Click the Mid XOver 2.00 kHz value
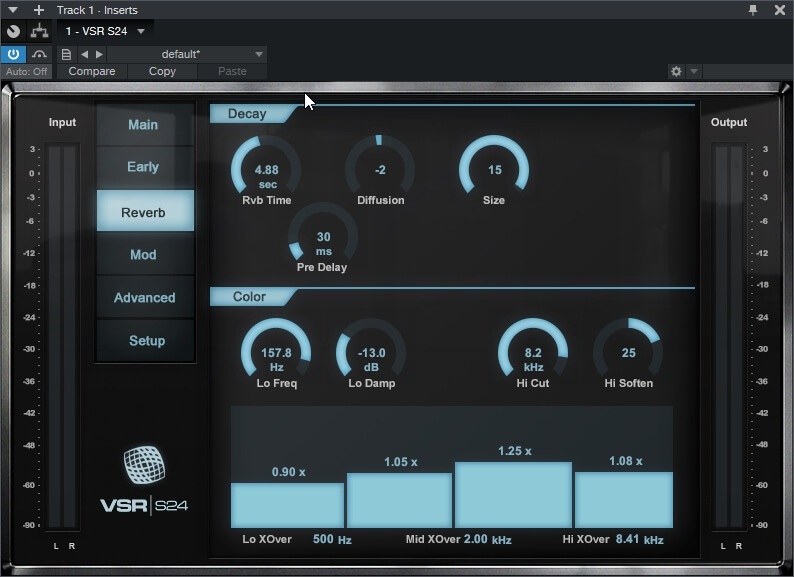This screenshot has width=794, height=577. pos(487,539)
